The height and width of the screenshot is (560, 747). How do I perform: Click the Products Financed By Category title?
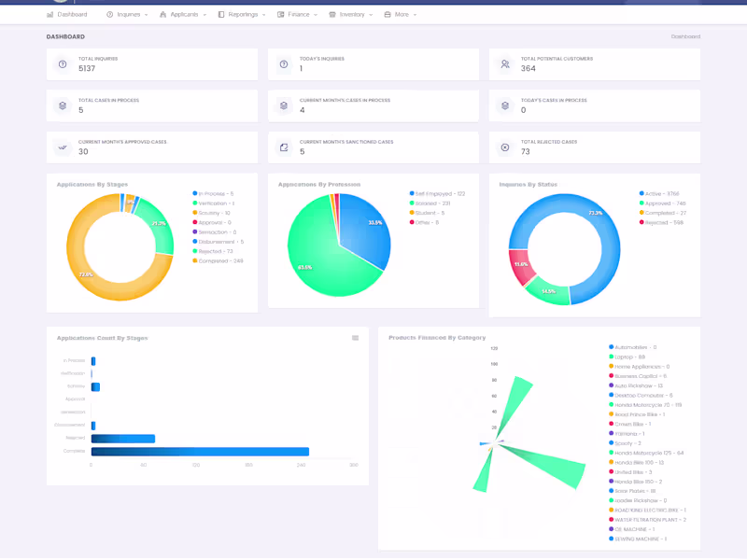(437, 338)
